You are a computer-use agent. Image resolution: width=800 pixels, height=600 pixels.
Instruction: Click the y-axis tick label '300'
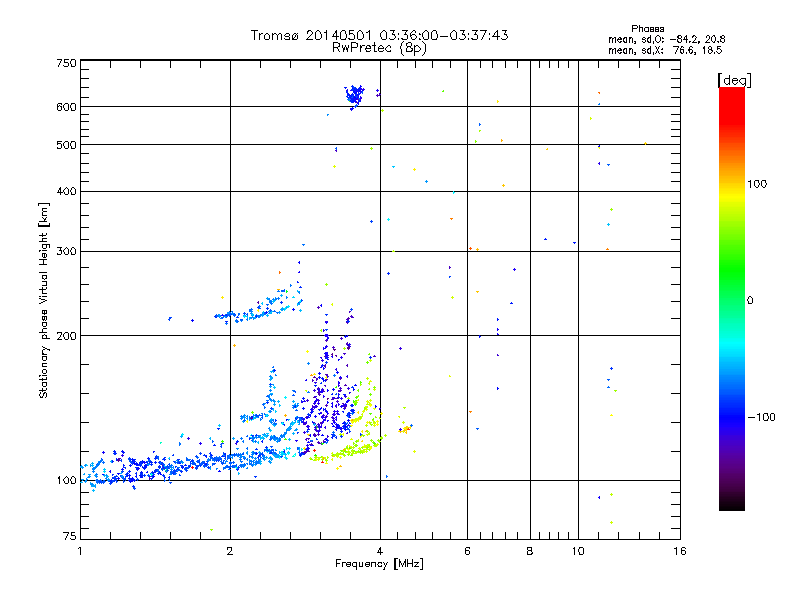66,252
